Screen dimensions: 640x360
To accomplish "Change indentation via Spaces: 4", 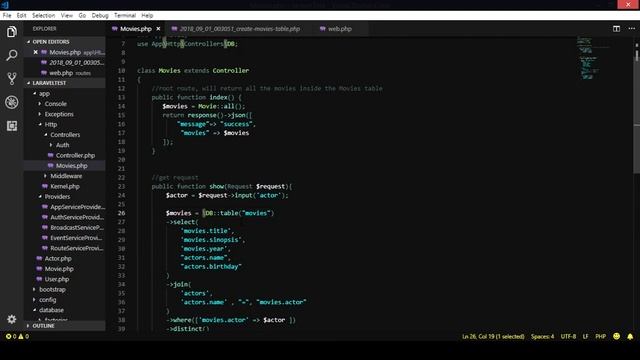I will click(542, 336).
